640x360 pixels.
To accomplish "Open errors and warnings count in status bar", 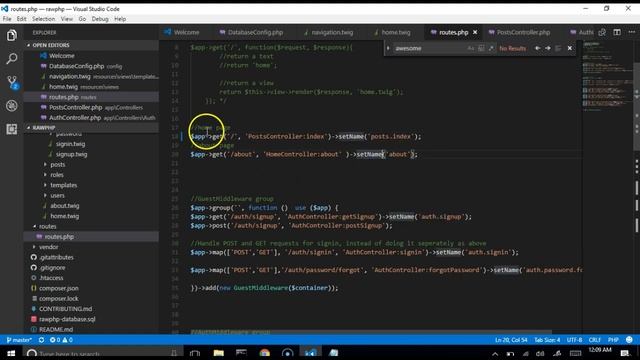I will pyautogui.click(x=61, y=340).
